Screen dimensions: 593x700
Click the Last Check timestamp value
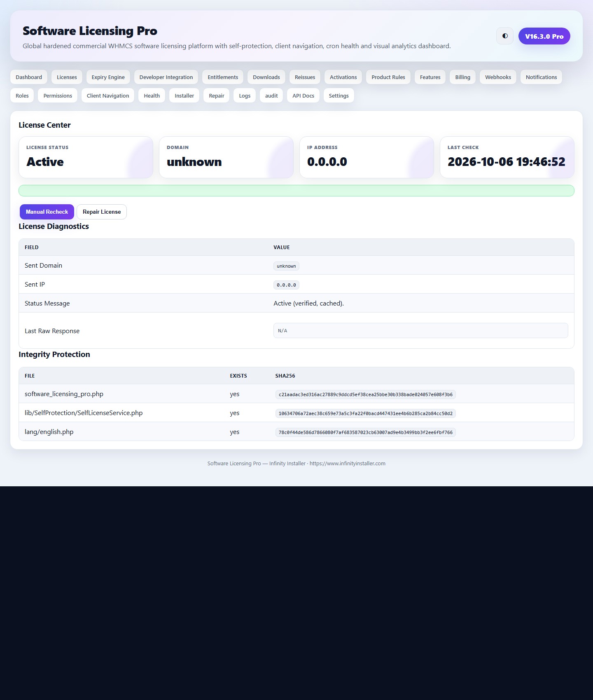(507, 162)
